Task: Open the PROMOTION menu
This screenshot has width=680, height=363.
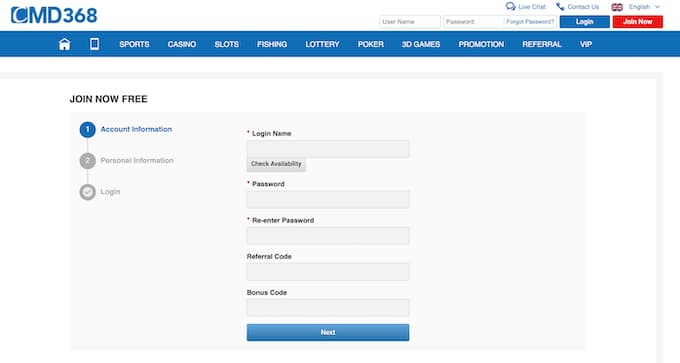Action: pos(481,44)
